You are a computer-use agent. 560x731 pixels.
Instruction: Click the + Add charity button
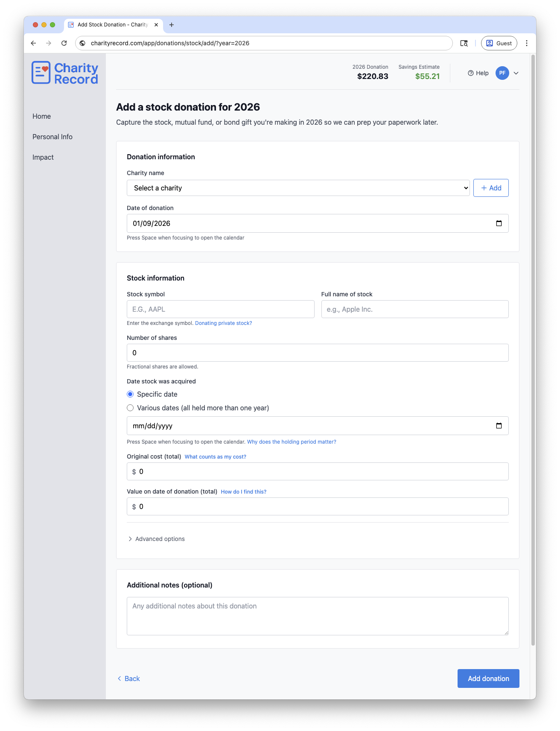491,188
